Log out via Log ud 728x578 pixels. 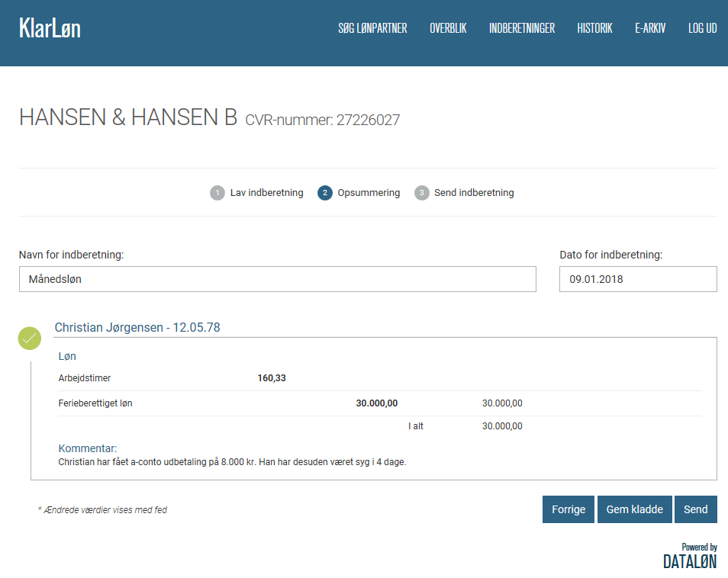click(702, 28)
